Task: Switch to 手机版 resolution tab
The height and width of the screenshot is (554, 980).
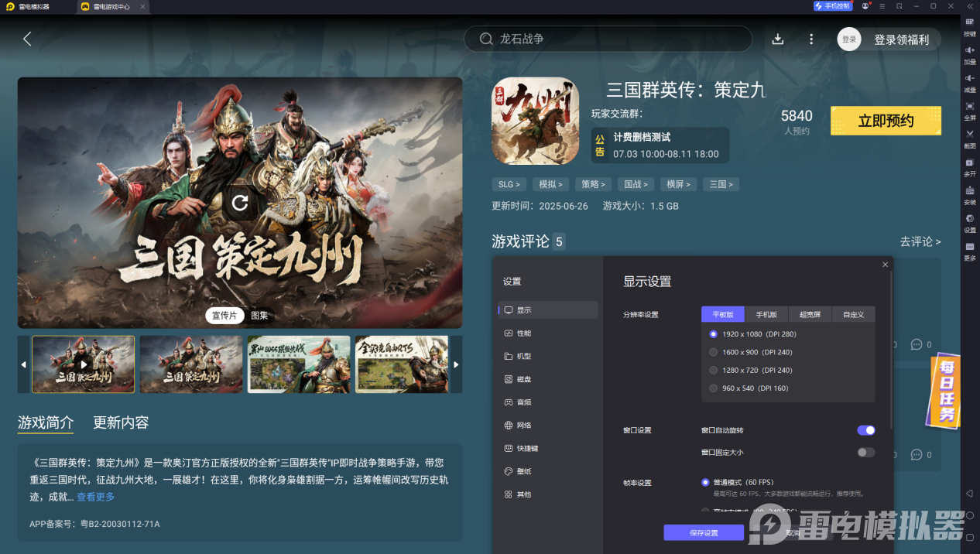Action: [766, 314]
